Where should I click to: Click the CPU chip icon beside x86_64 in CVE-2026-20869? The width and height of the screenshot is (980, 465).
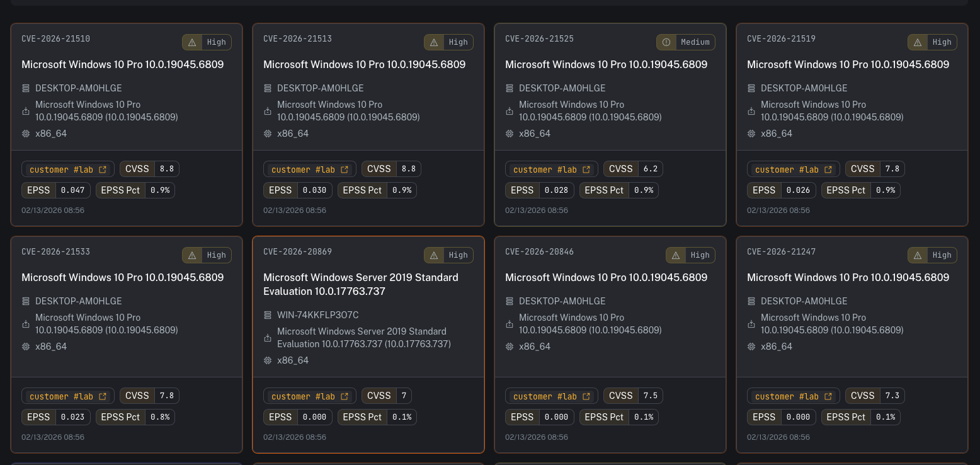pyautogui.click(x=268, y=360)
